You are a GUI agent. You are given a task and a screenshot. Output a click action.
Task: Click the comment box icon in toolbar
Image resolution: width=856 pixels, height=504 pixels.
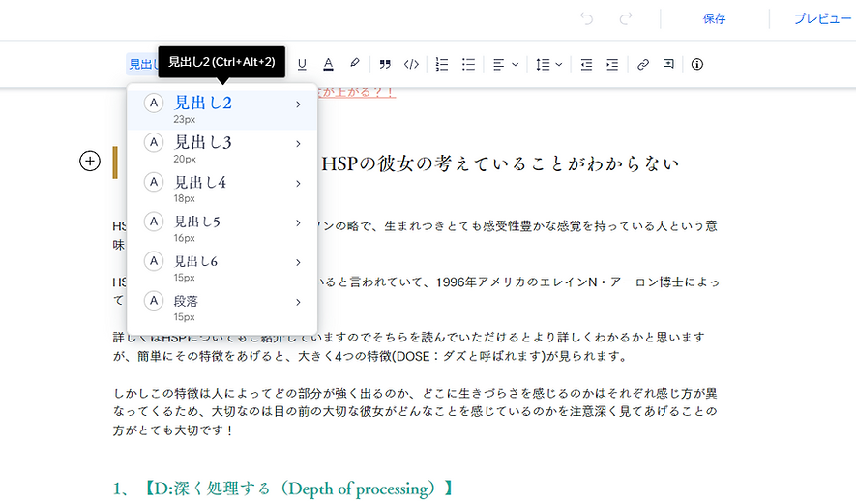point(668,64)
